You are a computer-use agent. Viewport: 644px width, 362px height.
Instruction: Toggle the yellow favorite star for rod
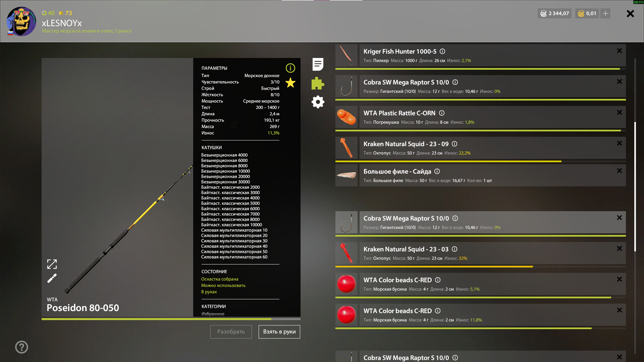pos(290,82)
